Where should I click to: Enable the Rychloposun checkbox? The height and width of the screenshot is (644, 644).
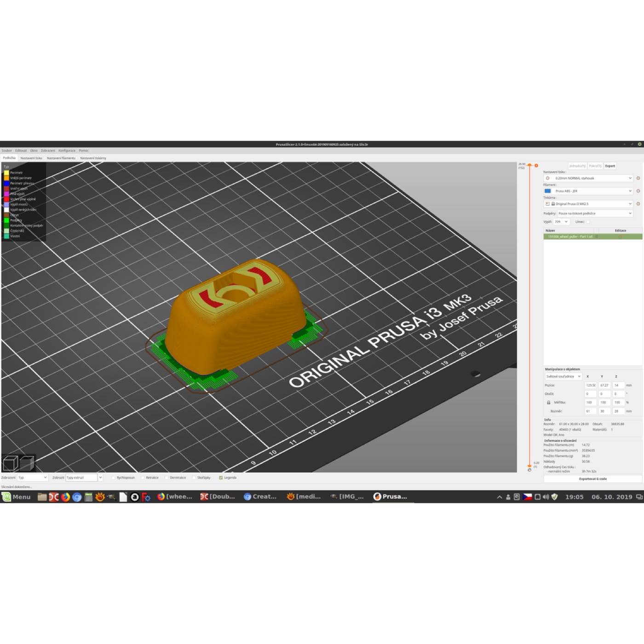tap(114, 478)
